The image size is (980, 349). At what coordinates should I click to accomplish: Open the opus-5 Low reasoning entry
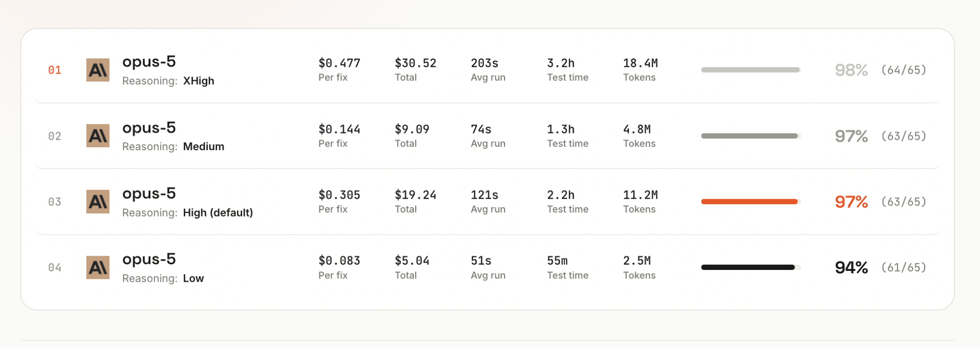click(149, 259)
